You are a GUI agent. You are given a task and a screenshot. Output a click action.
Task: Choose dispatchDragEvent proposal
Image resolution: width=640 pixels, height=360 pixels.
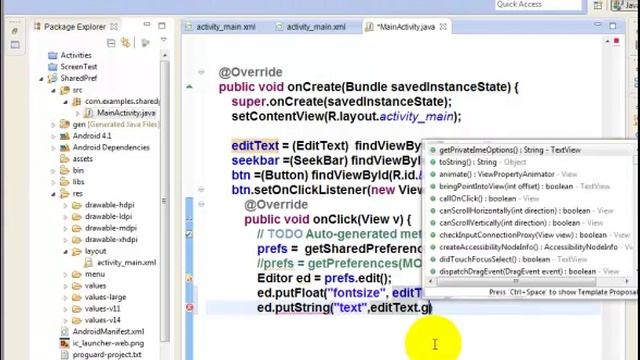tap(531, 271)
